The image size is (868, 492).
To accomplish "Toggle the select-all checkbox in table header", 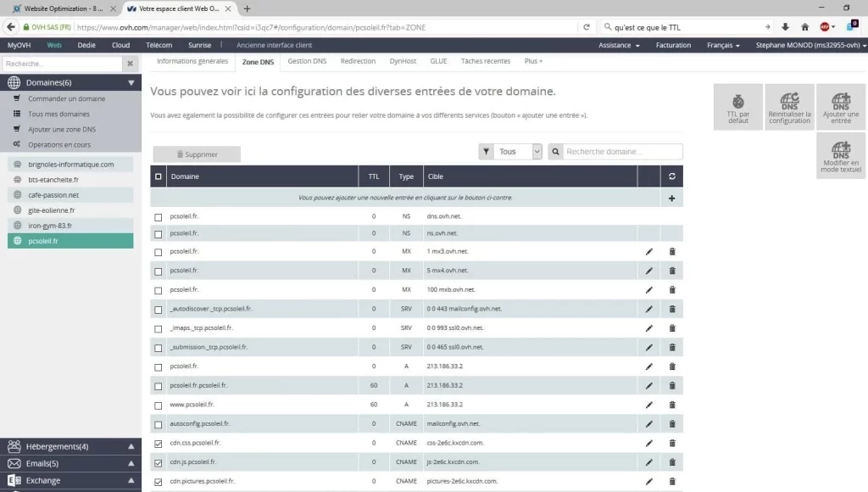I will pyautogui.click(x=159, y=176).
